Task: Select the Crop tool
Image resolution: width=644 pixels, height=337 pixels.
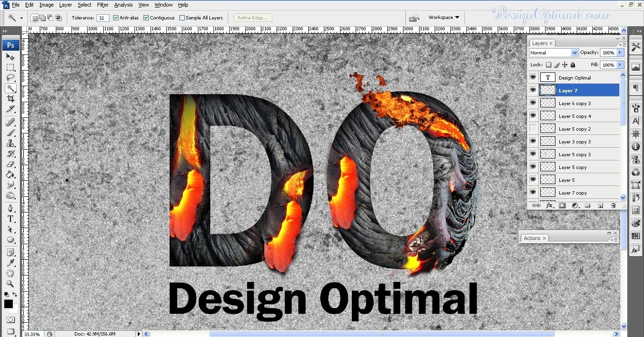Action: 10,98
